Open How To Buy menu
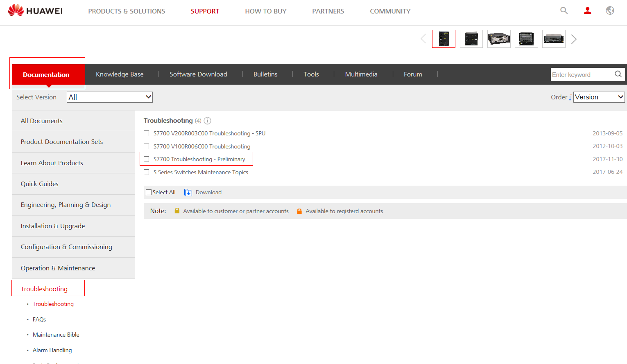This screenshot has width=627, height=364. 266,11
